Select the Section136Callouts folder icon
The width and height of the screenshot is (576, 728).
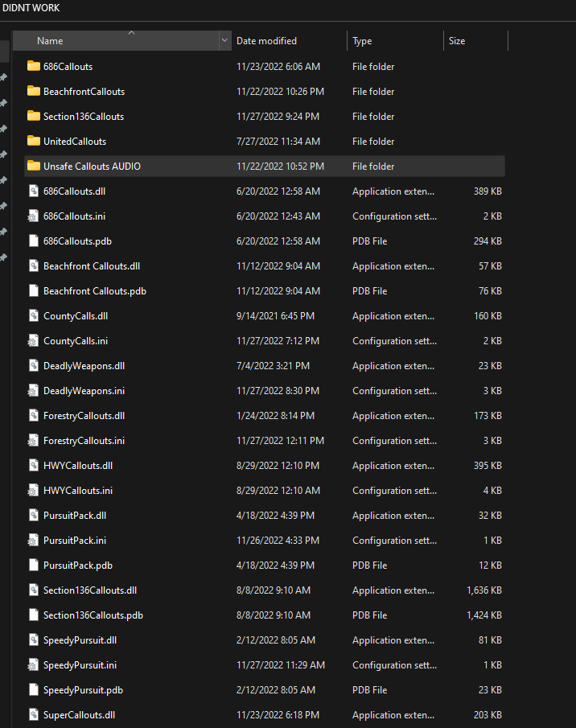(34, 117)
